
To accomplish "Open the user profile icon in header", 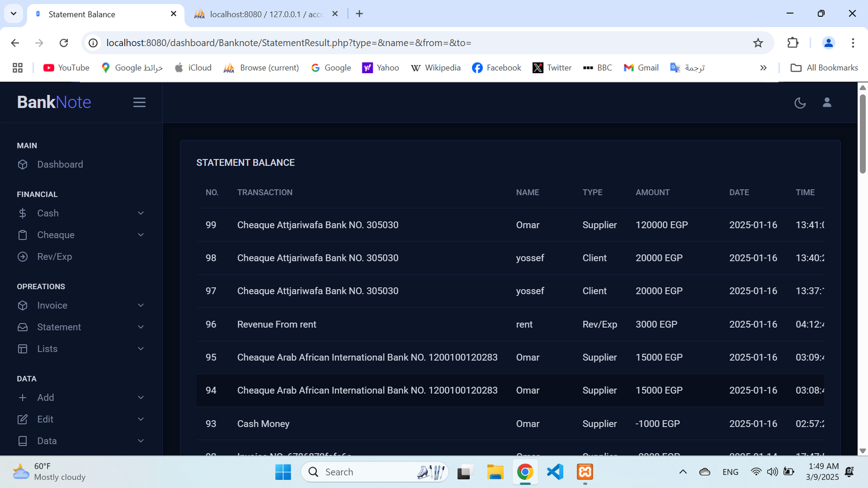I will [827, 102].
